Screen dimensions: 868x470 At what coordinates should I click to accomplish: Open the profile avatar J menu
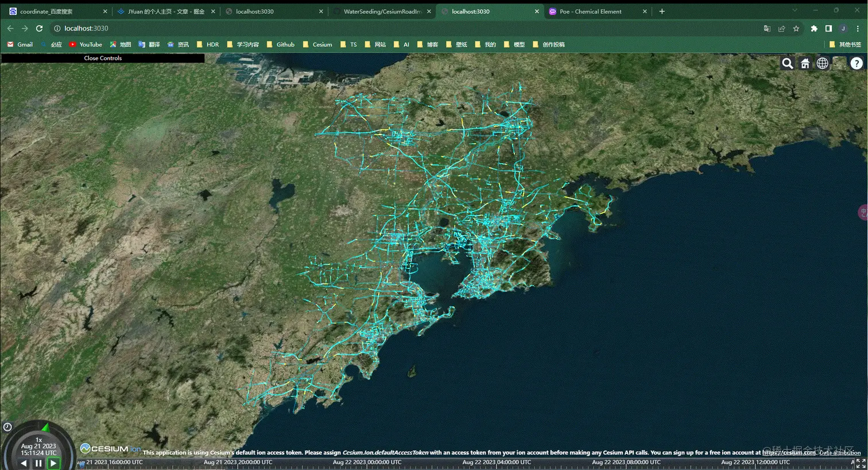pyautogui.click(x=843, y=28)
